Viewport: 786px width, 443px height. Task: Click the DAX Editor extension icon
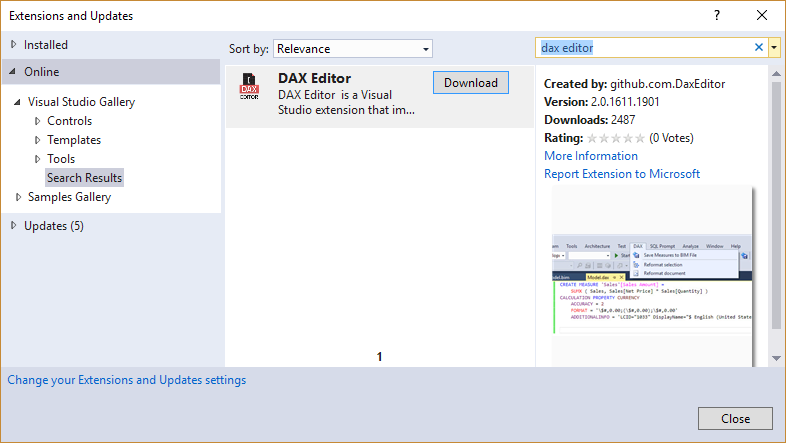249,86
